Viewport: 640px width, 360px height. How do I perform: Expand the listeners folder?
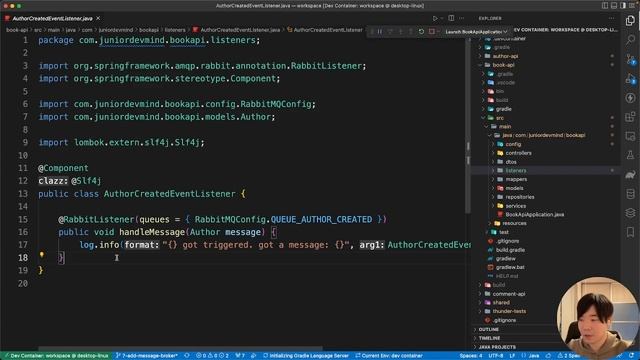point(516,171)
